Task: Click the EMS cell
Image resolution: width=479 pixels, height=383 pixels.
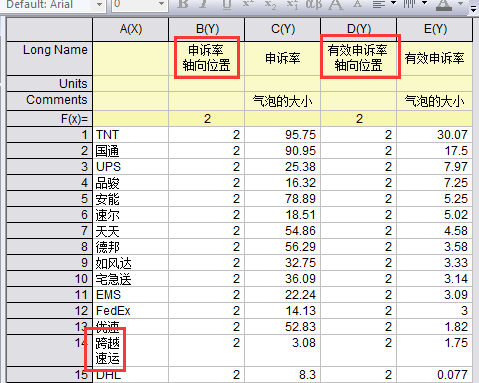Action: [x=131, y=295]
